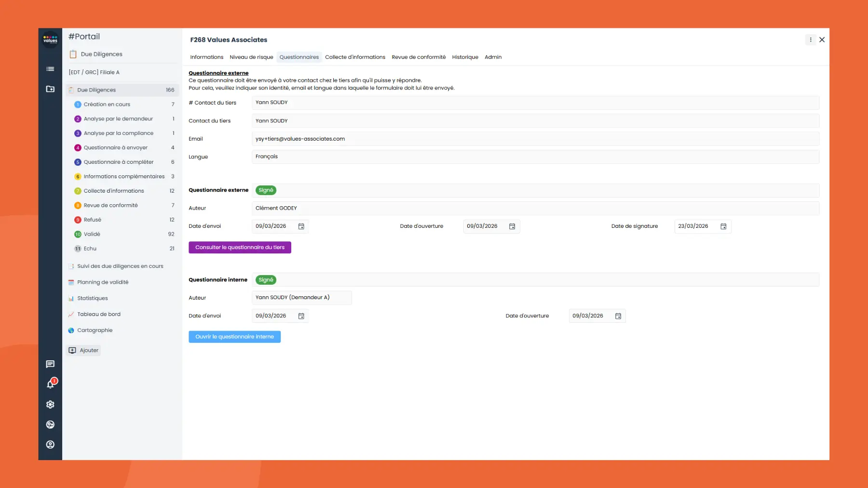Image resolution: width=868 pixels, height=488 pixels.
Task: Click the list view icon below the logo
Action: (x=50, y=69)
